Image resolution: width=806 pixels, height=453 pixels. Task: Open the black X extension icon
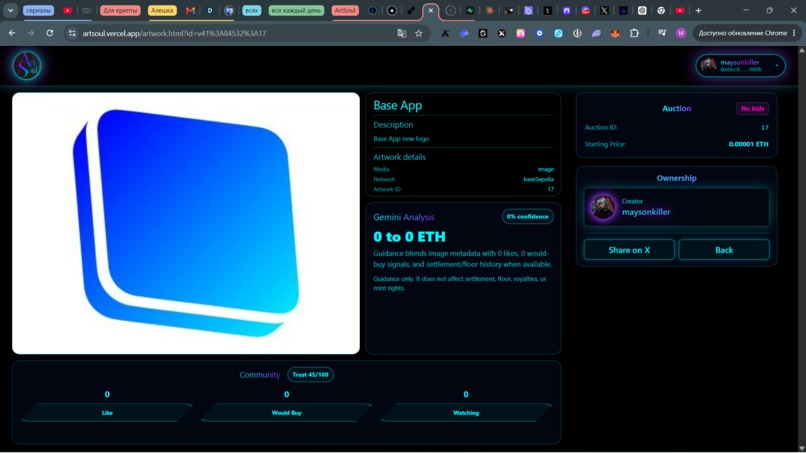point(502,33)
